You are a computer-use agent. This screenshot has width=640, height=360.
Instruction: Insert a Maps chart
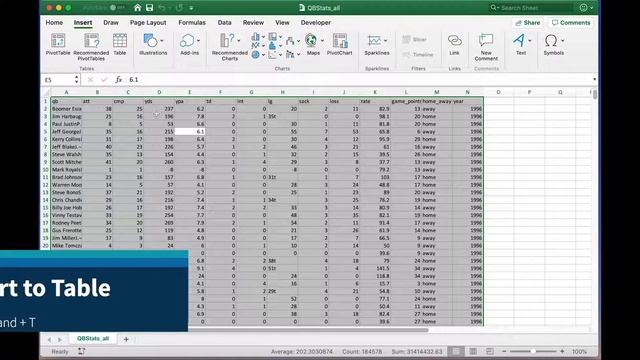pos(313,44)
